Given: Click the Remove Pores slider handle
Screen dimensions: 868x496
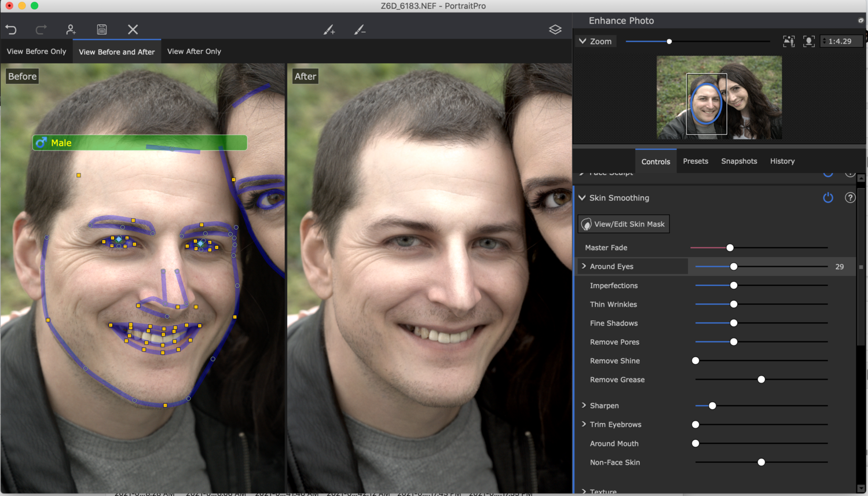Looking at the screenshot, I should point(734,342).
